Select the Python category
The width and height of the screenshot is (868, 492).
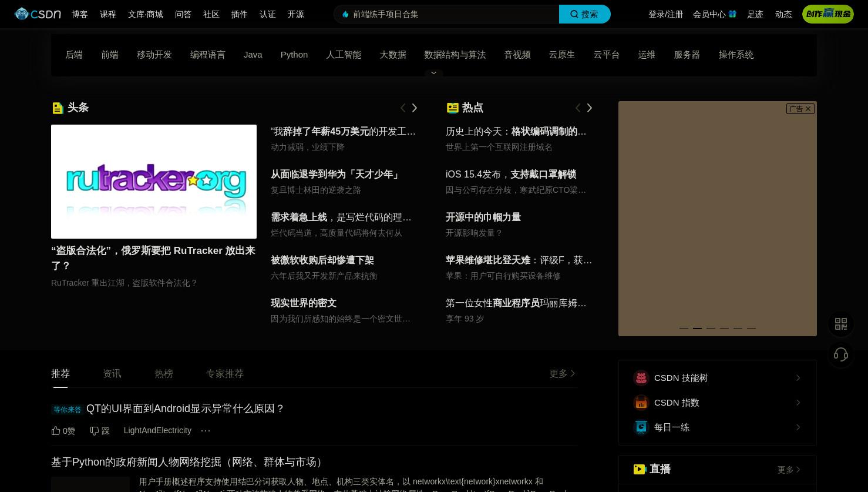tap(294, 55)
